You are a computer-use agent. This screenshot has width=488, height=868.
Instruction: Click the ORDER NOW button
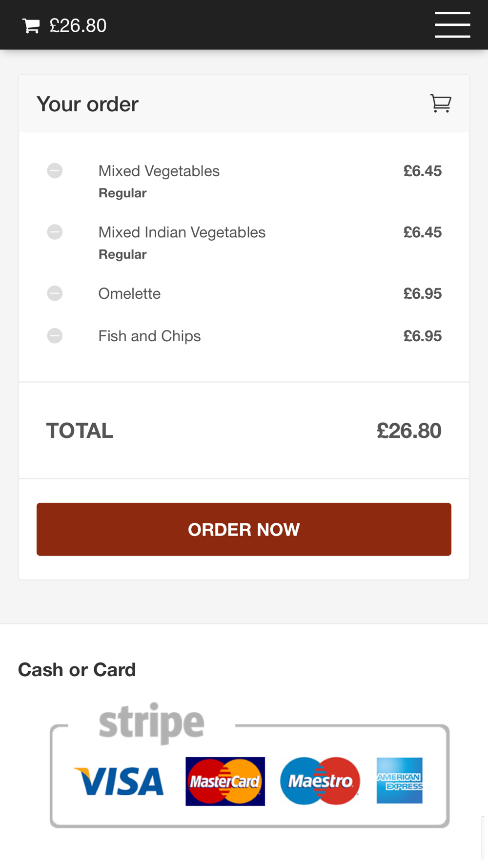(x=244, y=529)
